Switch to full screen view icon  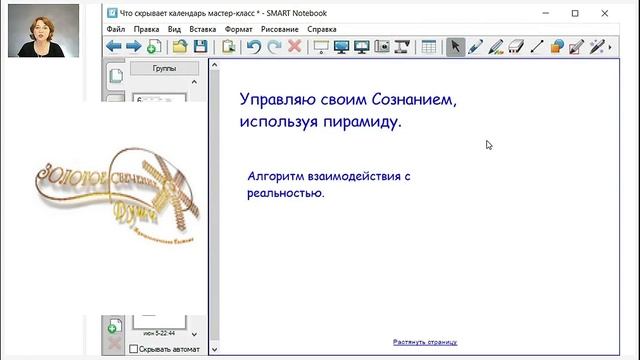tap(341, 47)
